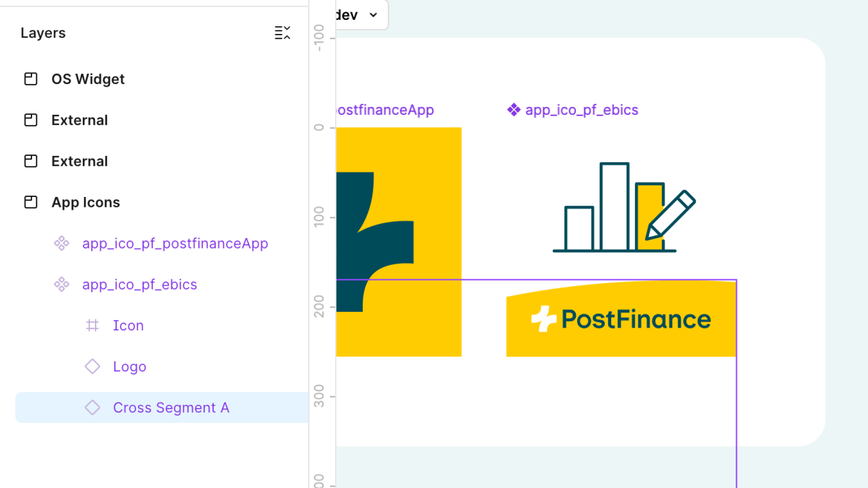Click the bar chart pencil icon artwork
This screenshot has height=488, width=868.
(x=624, y=207)
